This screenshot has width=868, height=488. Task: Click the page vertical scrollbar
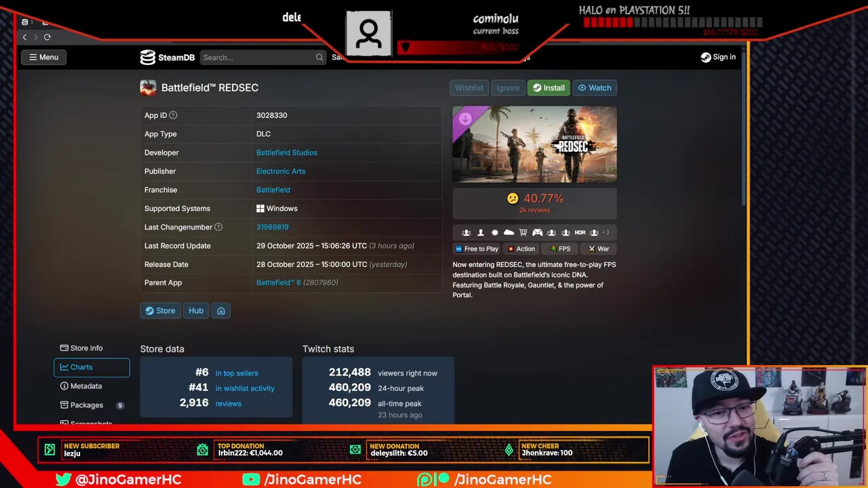click(744, 129)
